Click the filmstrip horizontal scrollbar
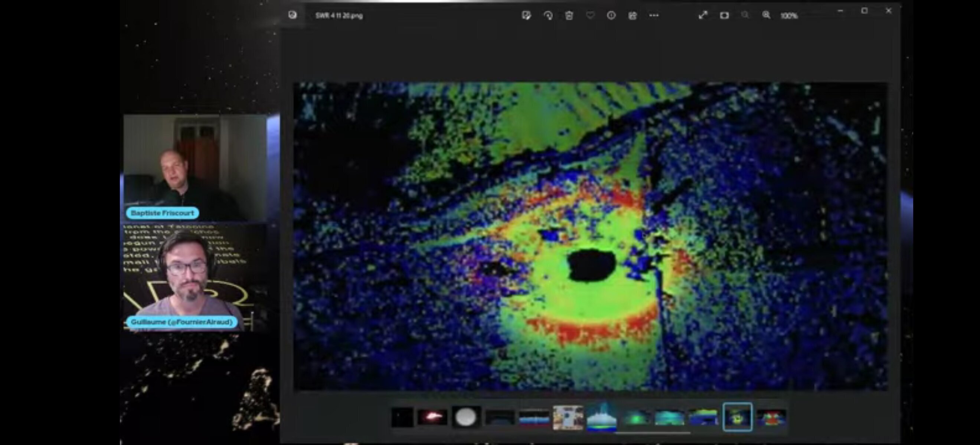 pyautogui.click(x=652, y=432)
